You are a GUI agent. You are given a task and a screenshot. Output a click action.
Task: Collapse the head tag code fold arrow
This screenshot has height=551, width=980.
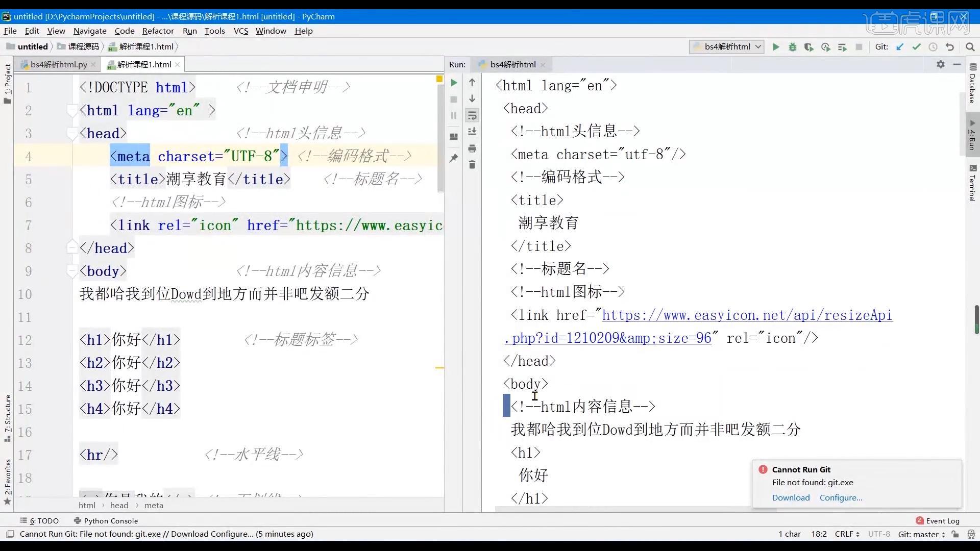(72, 133)
